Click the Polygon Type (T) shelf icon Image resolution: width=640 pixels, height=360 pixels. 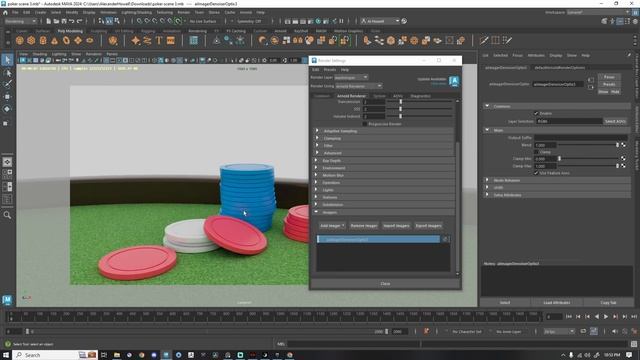tap(159, 40)
